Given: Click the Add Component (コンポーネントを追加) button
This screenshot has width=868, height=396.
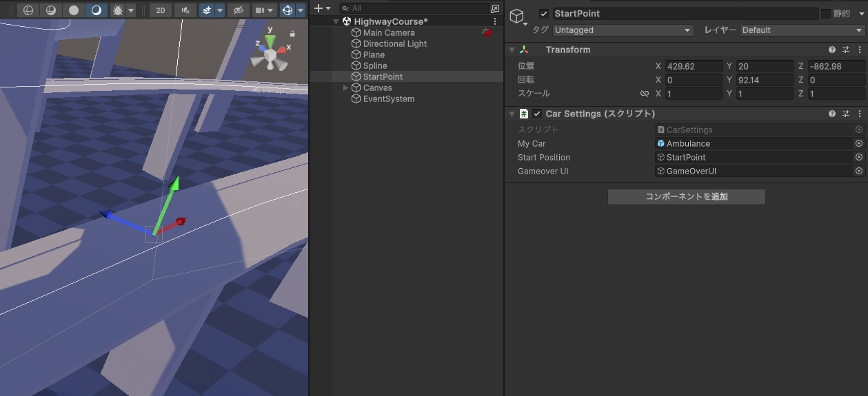Looking at the screenshot, I should point(686,197).
